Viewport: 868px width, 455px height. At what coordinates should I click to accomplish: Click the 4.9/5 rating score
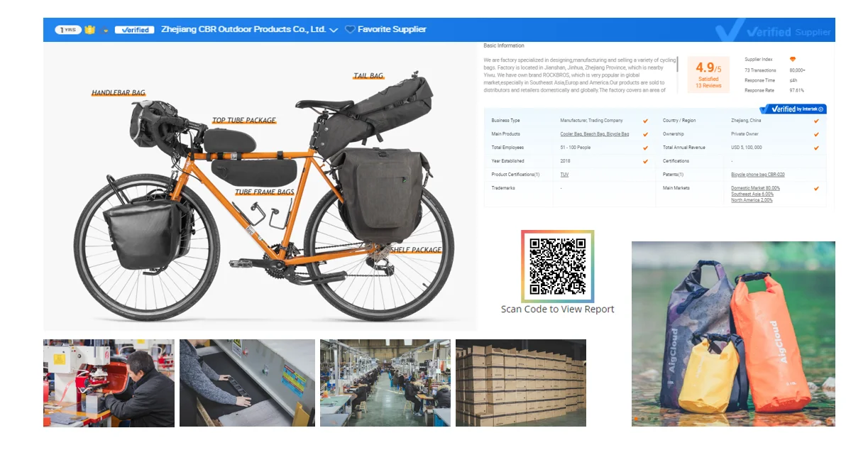tap(708, 68)
